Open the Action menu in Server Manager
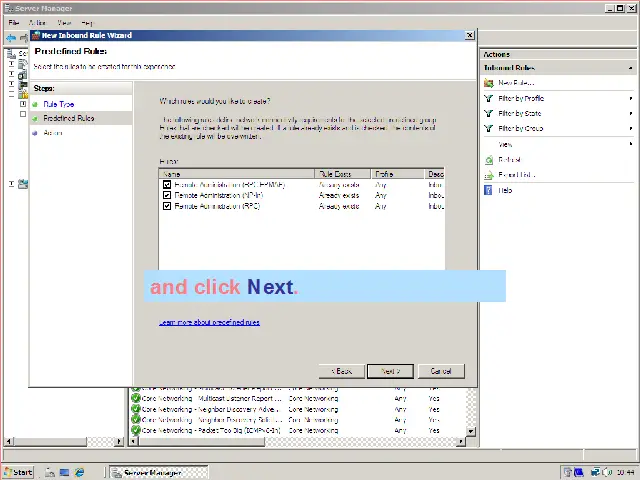The height and width of the screenshot is (480, 640). 37,22
